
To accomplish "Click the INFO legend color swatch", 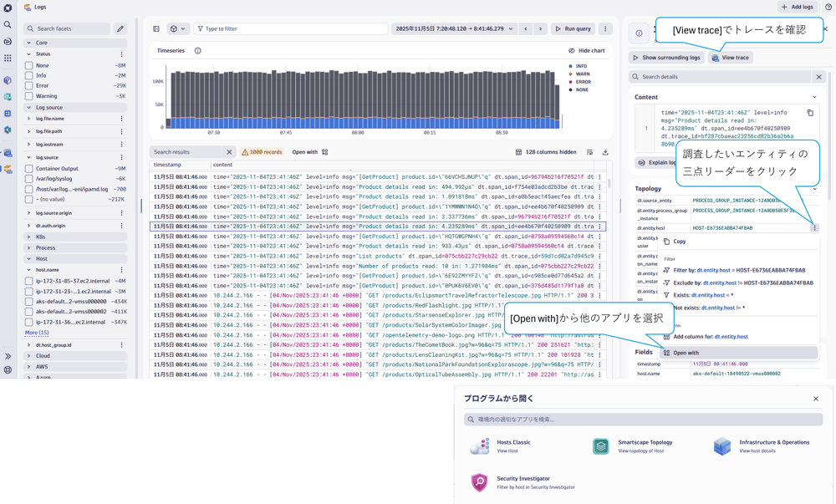I will (571, 66).
